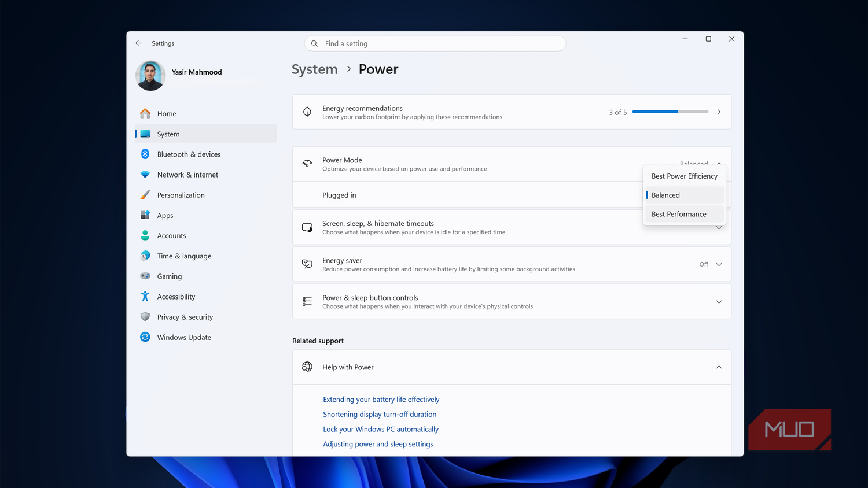868x488 pixels.
Task: Click the Accessibility figure icon
Action: [x=145, y=297]
